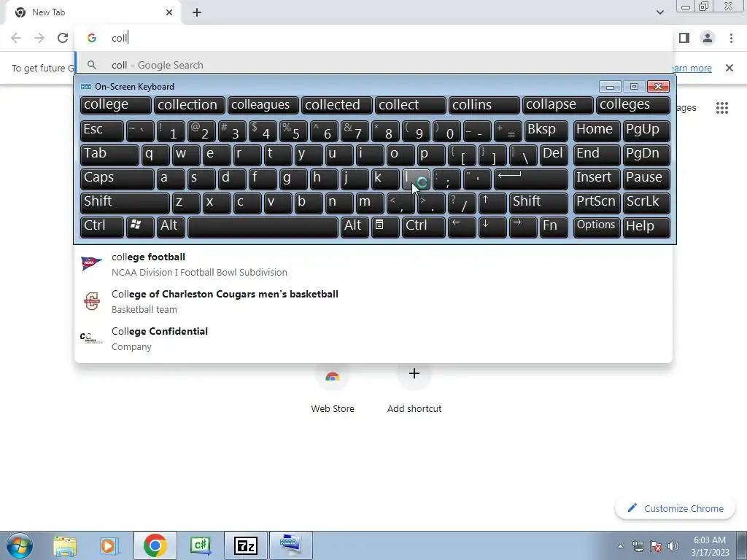Toggle right Alt key on keyboard

355,226
